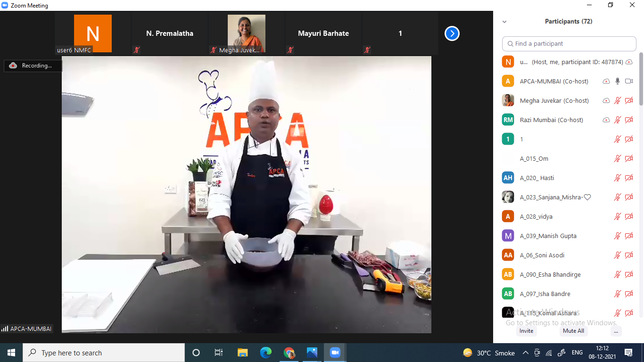Image resolution: width=644 pixels, height=362 pixels.
Task: Toggle A_015_Om's muted microphone icon
Action: (x=618, y=158)
